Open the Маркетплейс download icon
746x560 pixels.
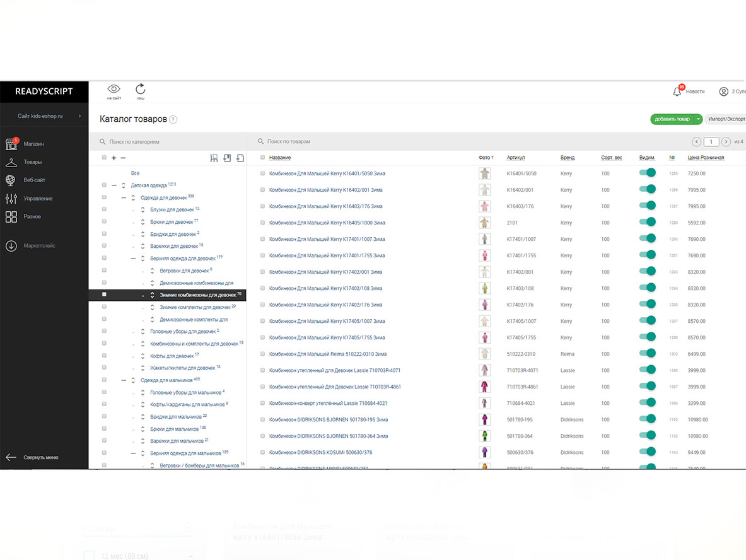[11, 246]
